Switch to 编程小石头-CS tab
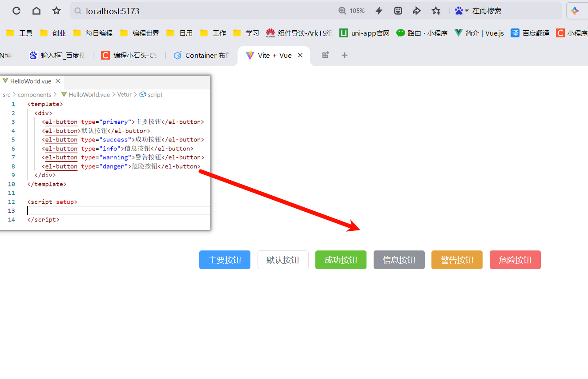Viewport: 588px width, 379px height. point(129,55)
